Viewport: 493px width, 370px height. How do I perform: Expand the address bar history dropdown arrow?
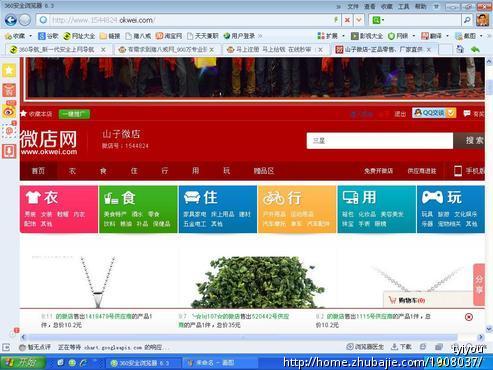coord(359,20)
